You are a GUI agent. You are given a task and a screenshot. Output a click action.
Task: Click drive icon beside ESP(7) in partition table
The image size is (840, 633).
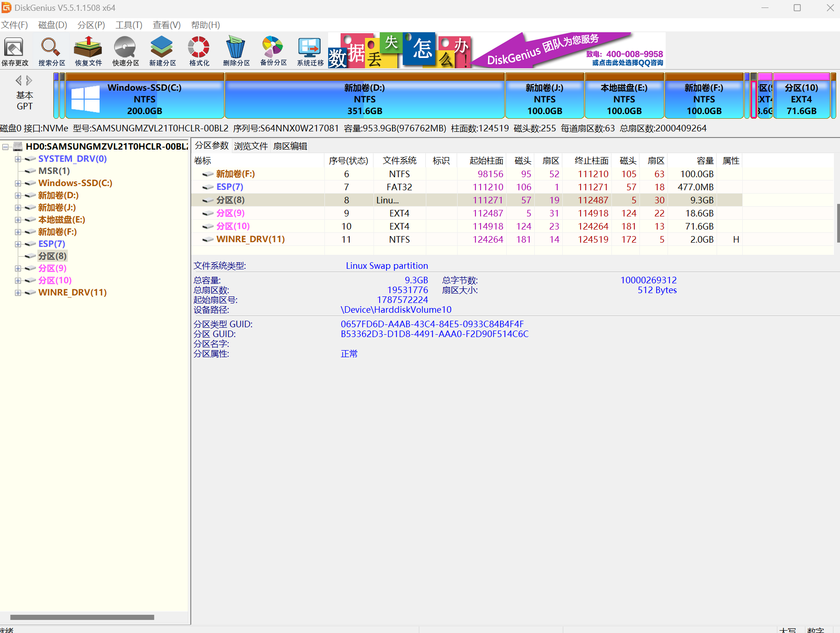[208, 187]
